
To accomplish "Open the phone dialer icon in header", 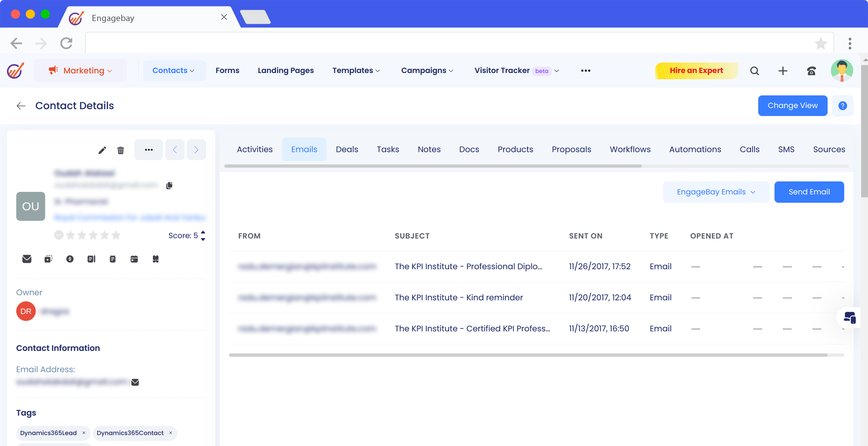I will click(811, 71).
